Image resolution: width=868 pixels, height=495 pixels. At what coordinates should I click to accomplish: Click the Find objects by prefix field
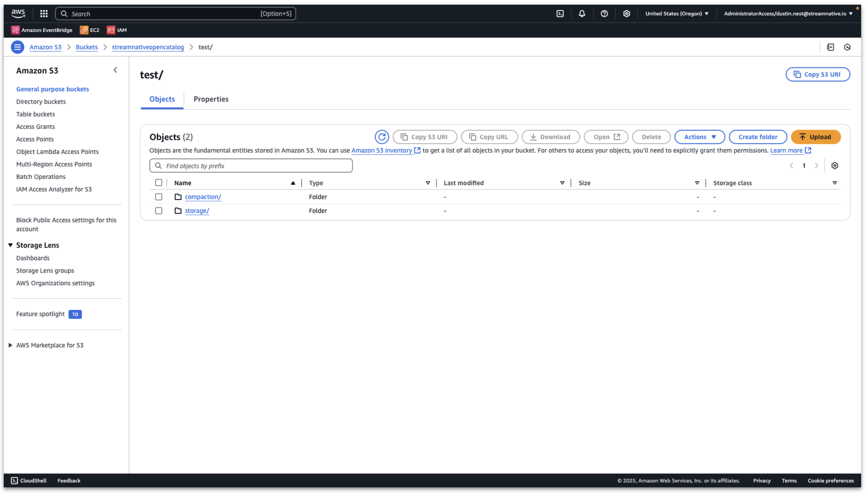click(251, 166)
